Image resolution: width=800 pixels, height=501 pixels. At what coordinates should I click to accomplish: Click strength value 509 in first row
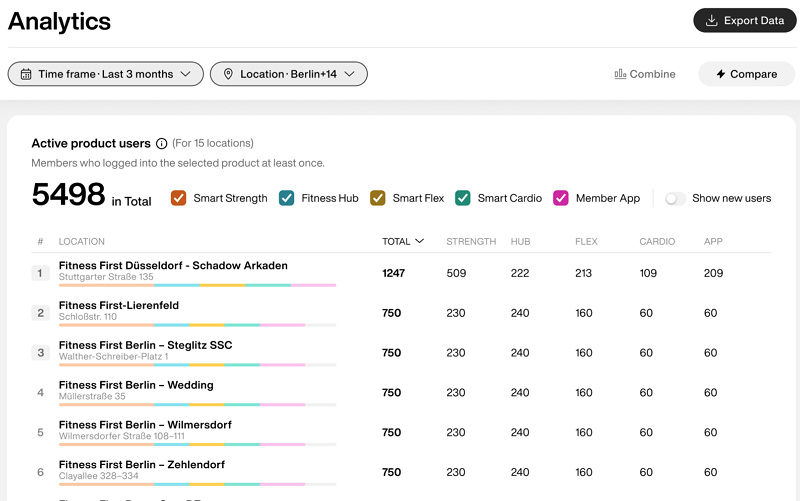tap(456, 273)
